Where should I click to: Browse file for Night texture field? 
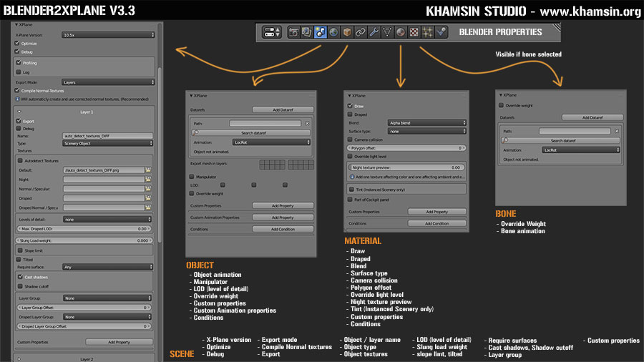click(x=148, y=180)
